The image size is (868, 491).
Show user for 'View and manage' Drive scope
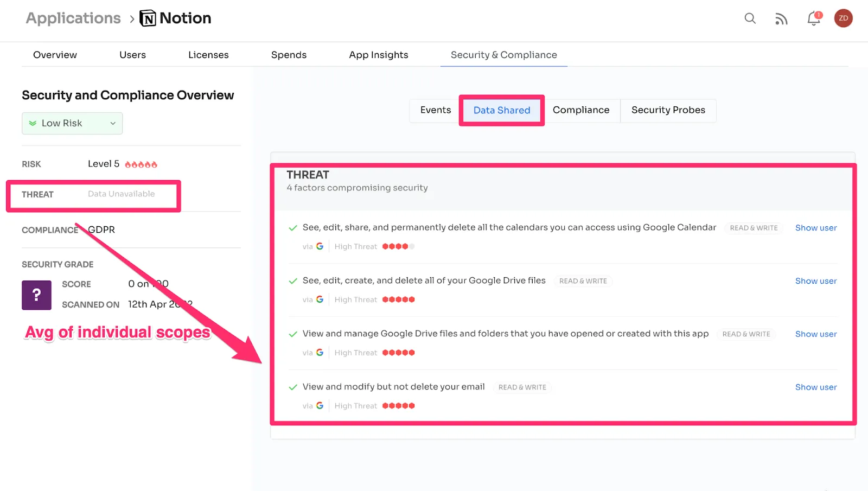(x=816, y=334)
